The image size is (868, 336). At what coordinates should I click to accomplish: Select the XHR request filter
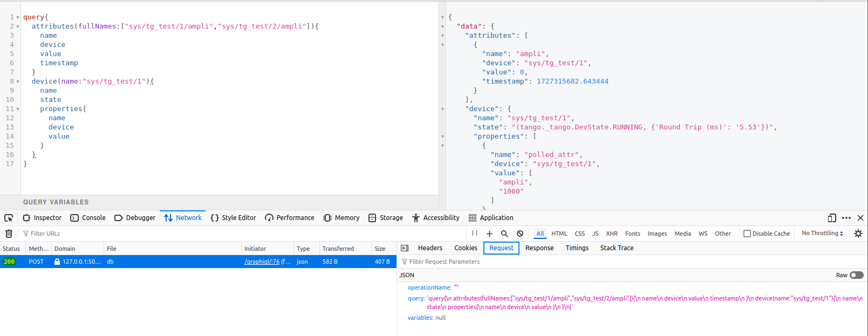(x=612, y=234)
